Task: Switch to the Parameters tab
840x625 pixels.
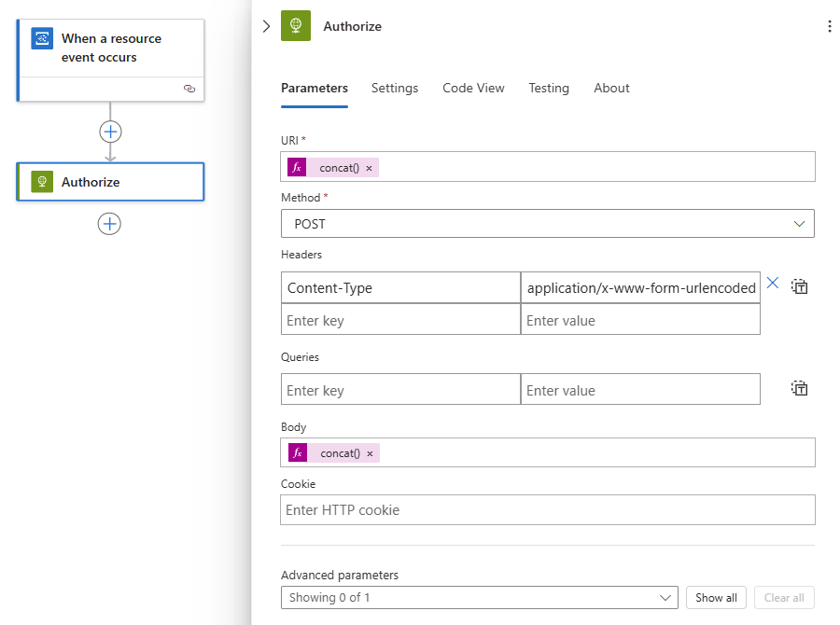Action: tap(315, 88)
